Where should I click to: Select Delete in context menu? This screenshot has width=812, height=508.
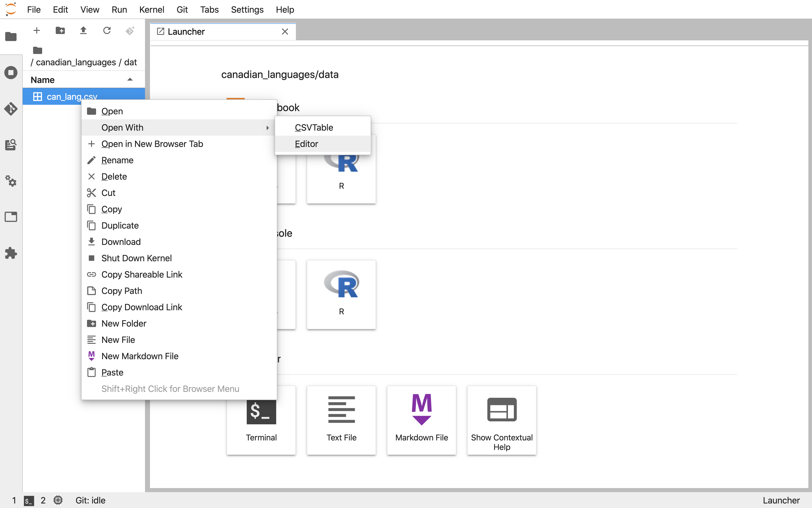click(179, 177)
